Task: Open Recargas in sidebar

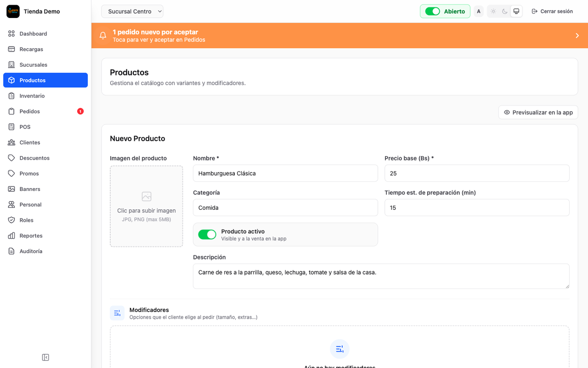Action: coord(45,49)
